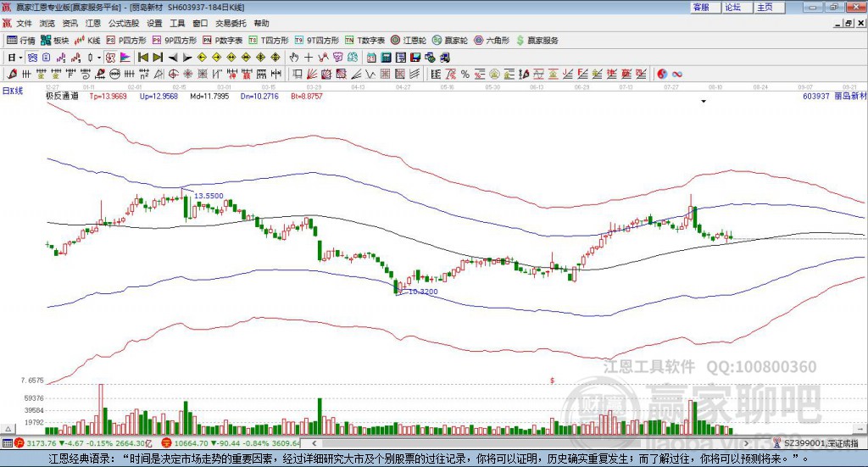Viewport: 868px width, 467px height.
Task: Open the candlestick chart type dropdown arrow
Action: pyautogui.click(x=99, y=58)
